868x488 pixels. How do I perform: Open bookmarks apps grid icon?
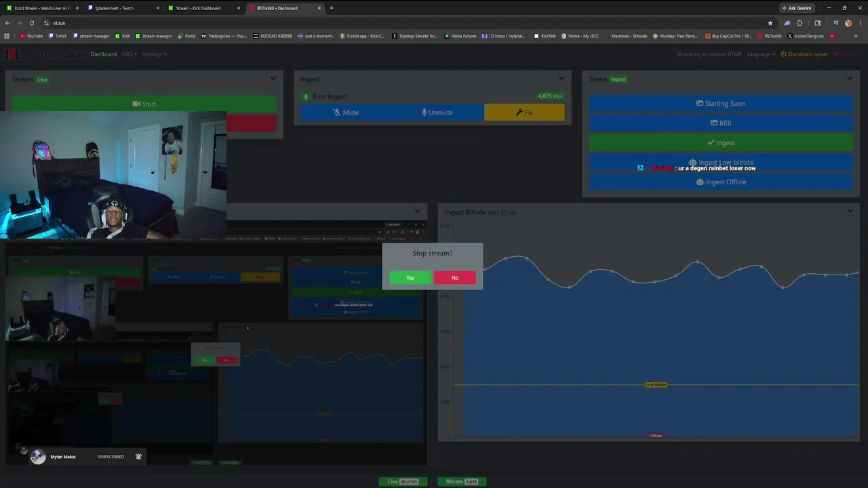click(x=7, y=36)
